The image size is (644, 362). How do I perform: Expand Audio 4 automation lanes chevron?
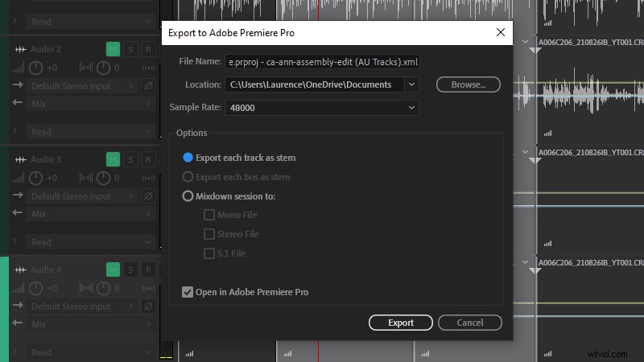click(x=14, y=351)
